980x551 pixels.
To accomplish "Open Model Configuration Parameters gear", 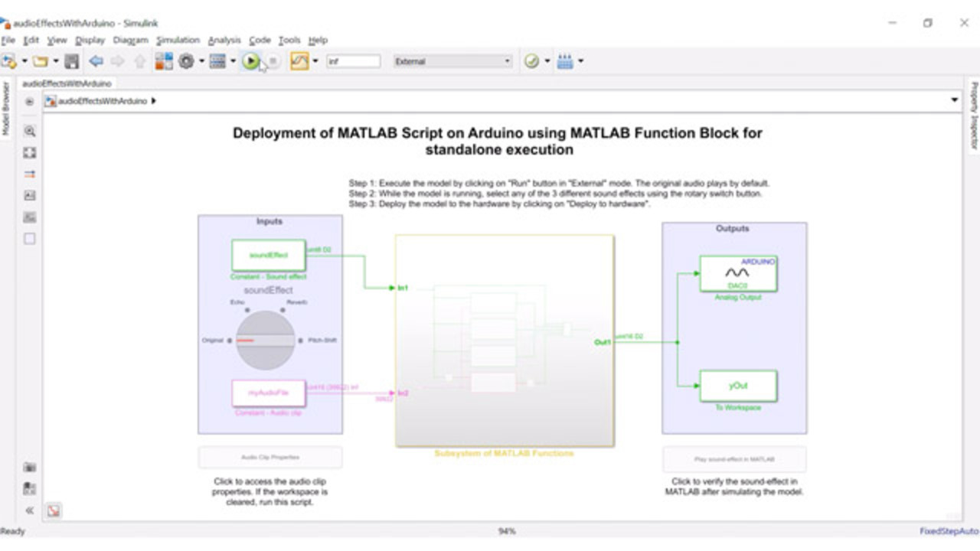I will 187,61.
